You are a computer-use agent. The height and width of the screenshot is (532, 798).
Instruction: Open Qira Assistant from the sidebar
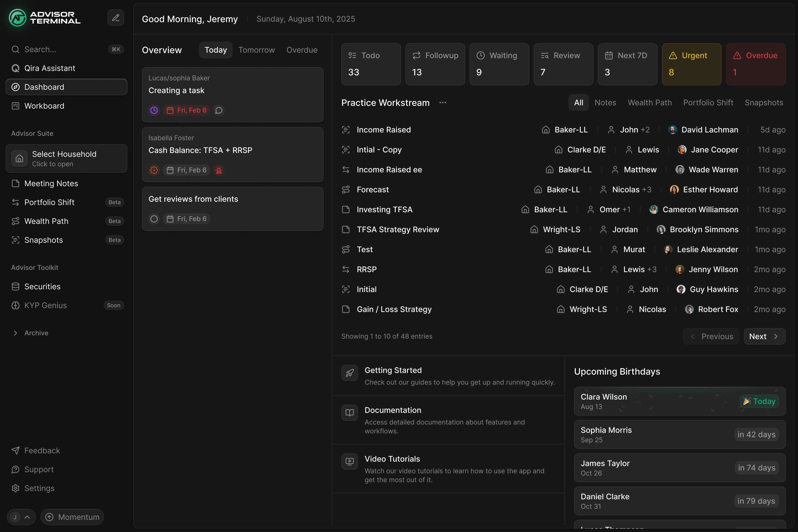pyautogui.click(x=66, y=68)
